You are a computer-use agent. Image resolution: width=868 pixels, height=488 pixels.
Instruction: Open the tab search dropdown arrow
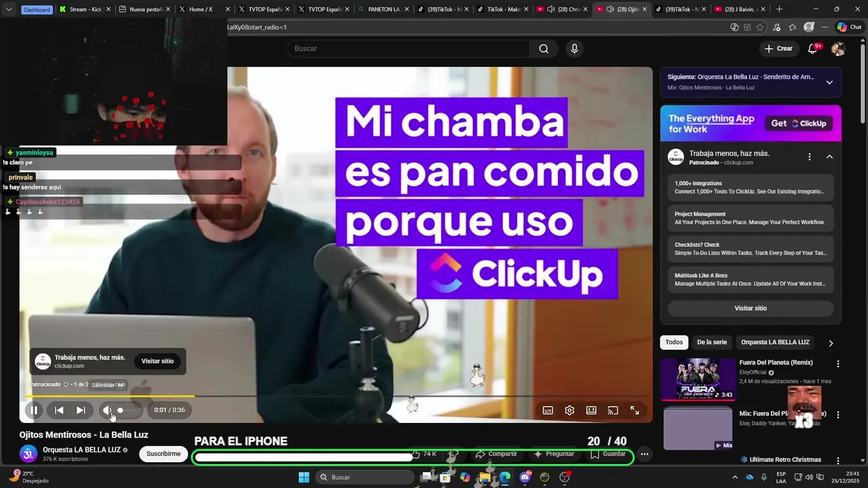9,9
